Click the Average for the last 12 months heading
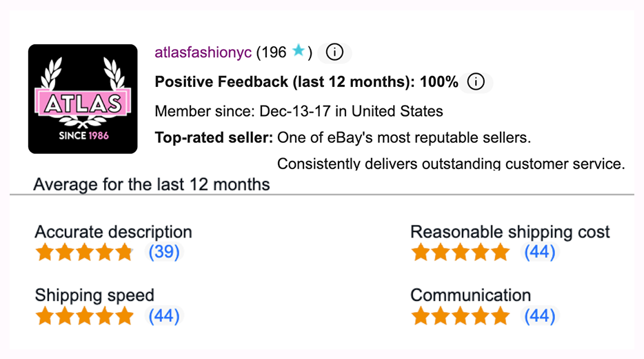 (x=152, y=184)
